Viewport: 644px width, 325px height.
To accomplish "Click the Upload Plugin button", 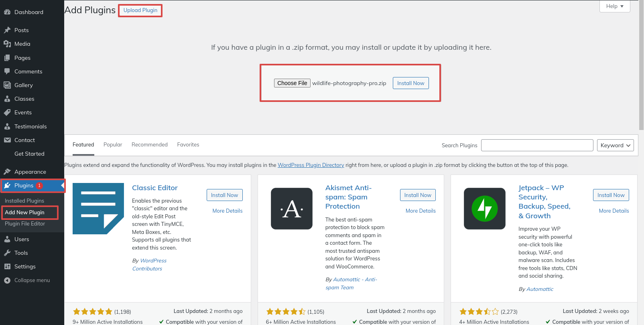I will 140,10.
